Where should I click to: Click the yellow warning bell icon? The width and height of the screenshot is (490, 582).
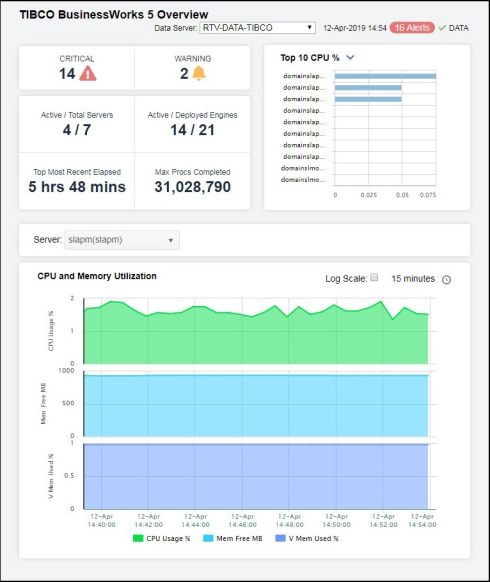199,73
